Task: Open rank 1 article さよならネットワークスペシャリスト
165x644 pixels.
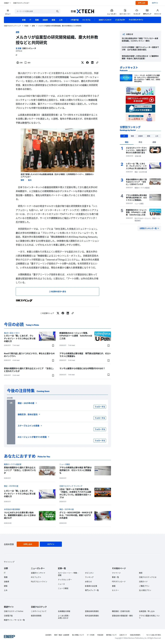Action: tap(136, 150)
